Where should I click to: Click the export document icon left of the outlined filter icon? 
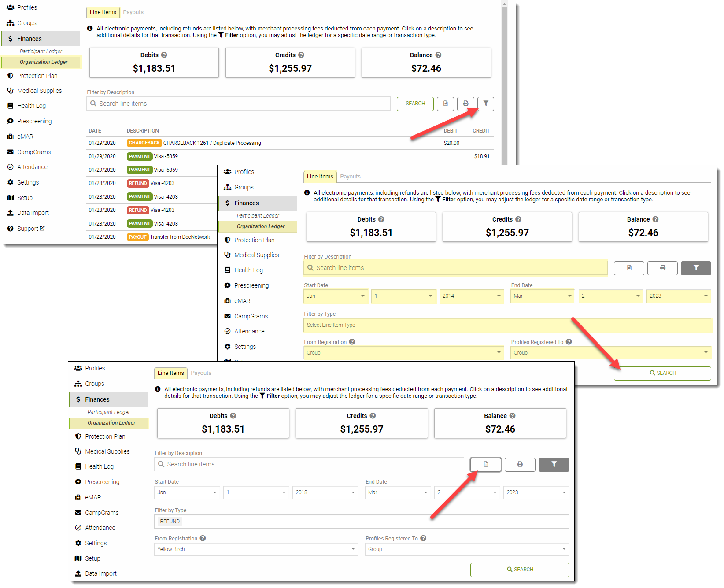click(445, 104)
